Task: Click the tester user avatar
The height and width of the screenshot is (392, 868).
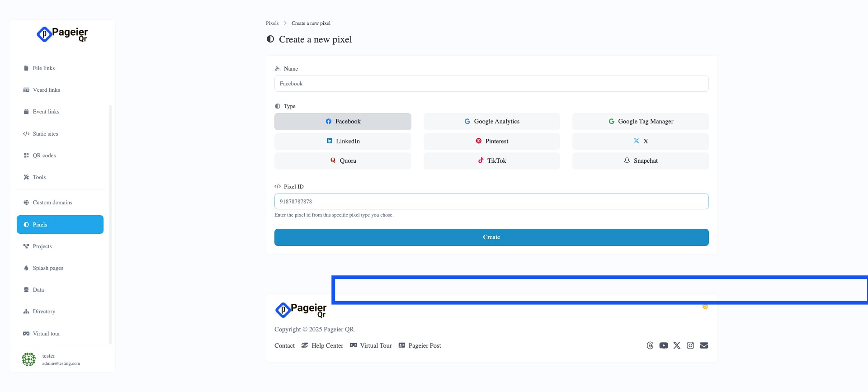Action: (28, 359)
